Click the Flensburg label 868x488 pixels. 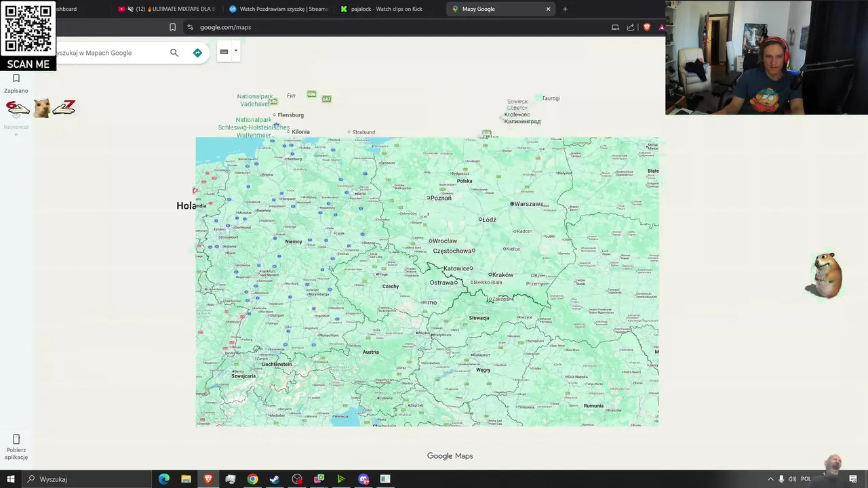tap(290, 115)
